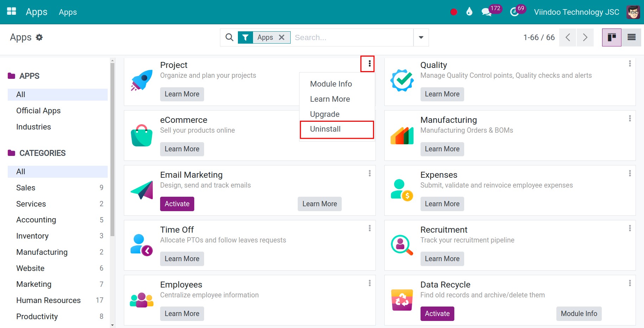Choose Upgrade from the dropdown menu
Screen dimensions: 644x328
tap(337, 114)
